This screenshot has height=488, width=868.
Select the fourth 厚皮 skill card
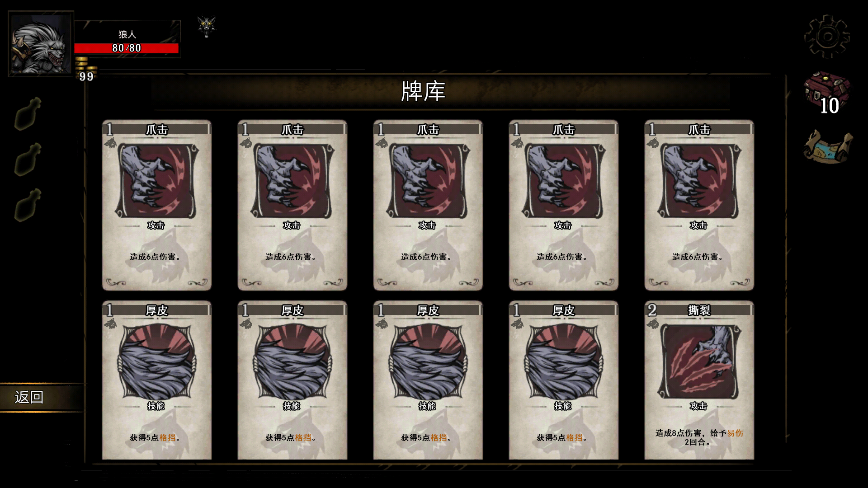pyautogui.click(x=564, y=380)
